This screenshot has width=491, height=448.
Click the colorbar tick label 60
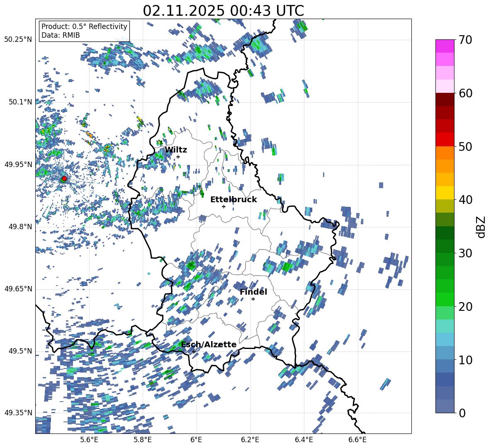465,93
